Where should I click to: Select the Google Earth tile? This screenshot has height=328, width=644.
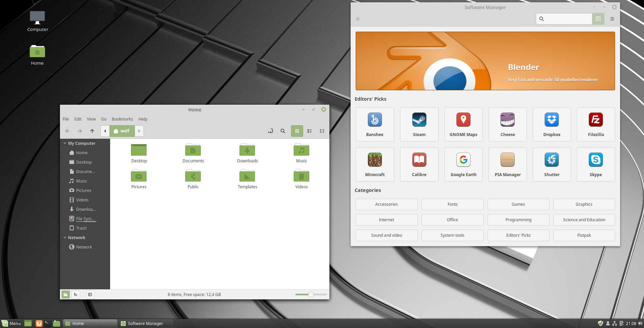[463, 164]
